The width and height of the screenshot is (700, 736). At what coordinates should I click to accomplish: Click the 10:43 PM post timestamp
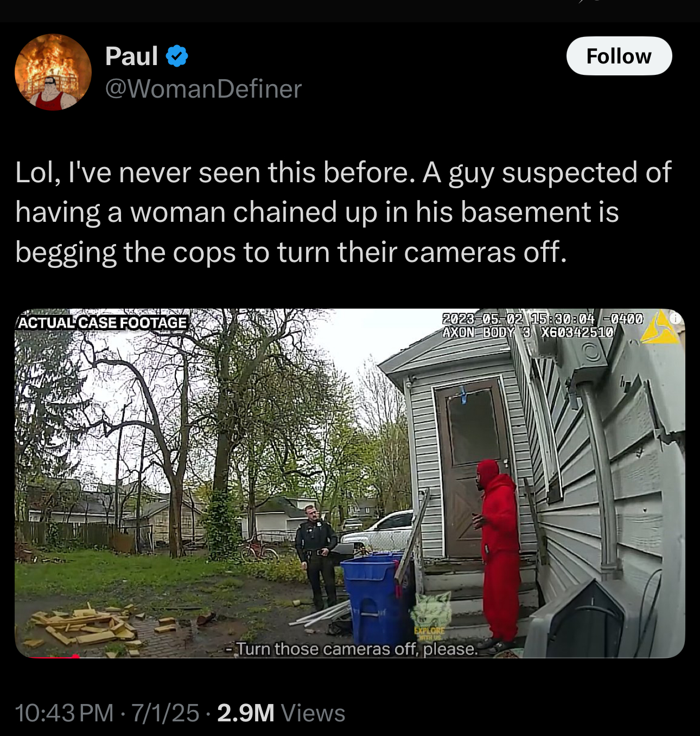[x=65, y=713]
